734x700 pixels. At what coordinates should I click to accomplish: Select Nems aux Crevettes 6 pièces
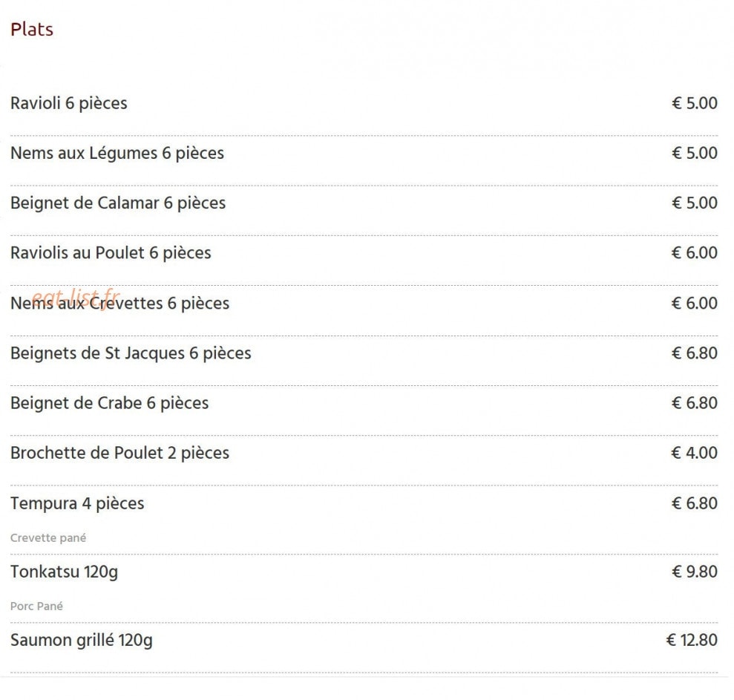tap(119, 304)
